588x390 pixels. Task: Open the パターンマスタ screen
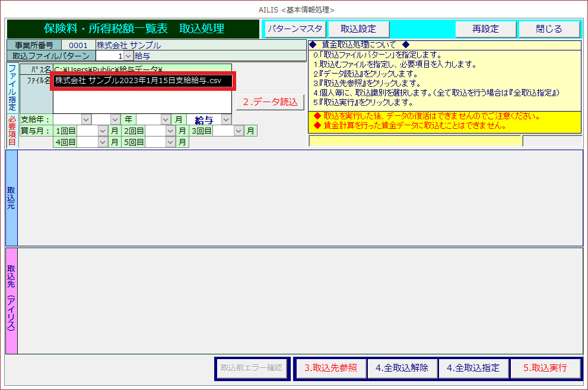(x=295, y=29)
